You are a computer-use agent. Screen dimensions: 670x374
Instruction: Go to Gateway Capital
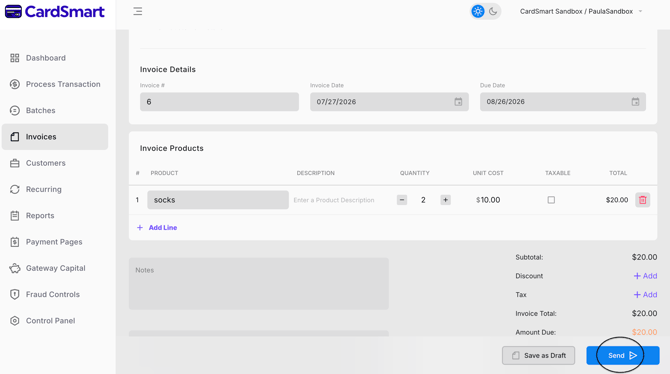click(56, 268)
